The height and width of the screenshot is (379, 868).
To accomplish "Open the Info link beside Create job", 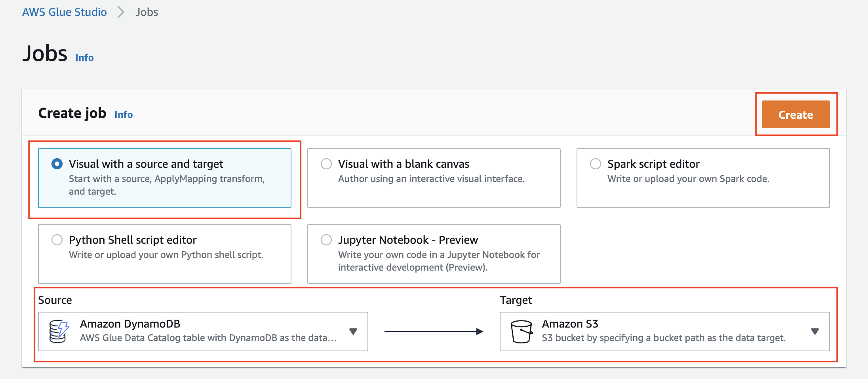I will click(124, 115).
